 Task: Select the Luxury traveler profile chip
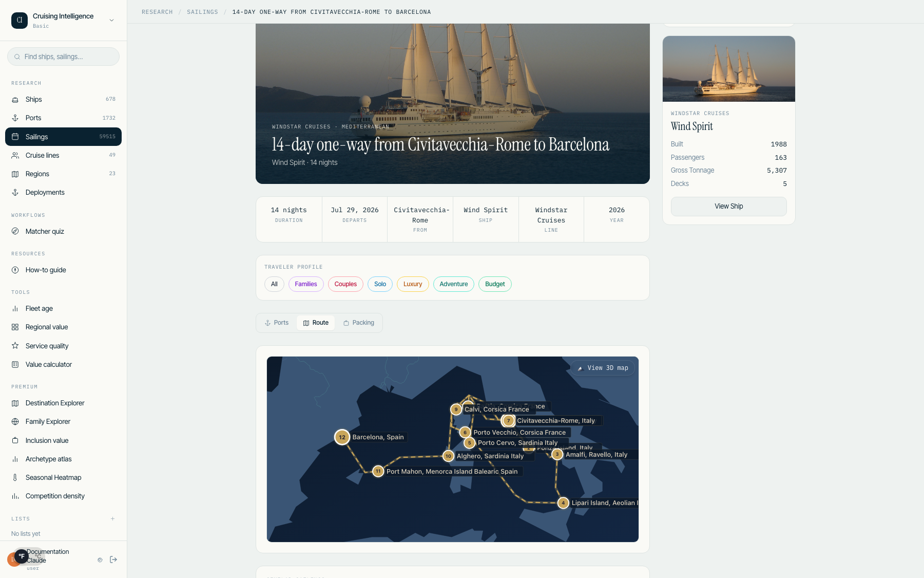(413, 284)
